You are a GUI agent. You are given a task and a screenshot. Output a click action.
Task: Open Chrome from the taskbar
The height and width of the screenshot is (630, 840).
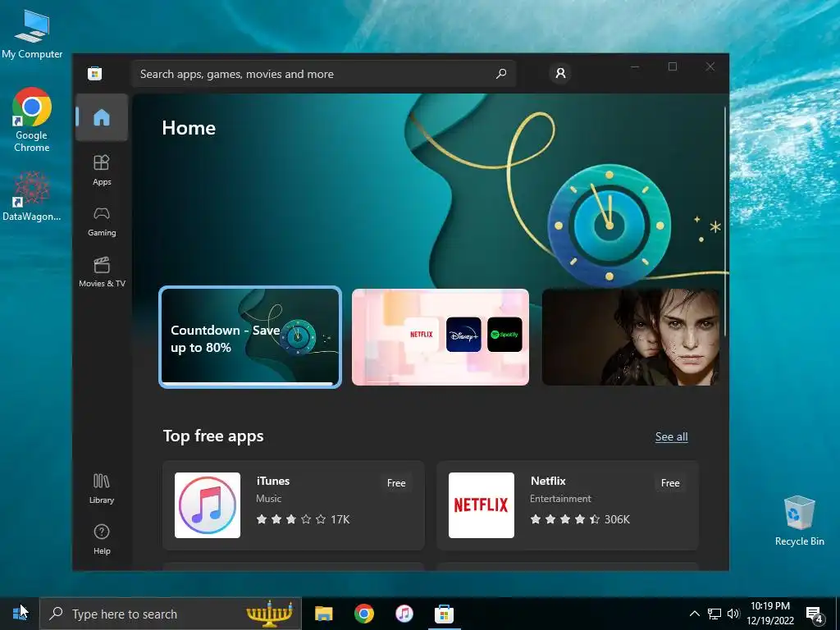[363, 614]
